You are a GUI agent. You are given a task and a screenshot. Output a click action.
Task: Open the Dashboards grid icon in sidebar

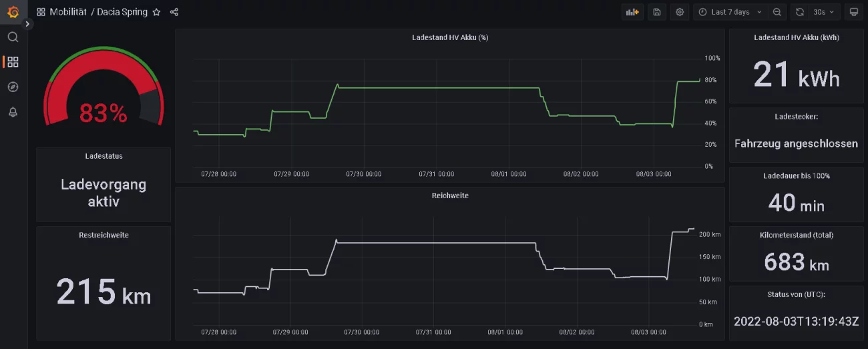pyautogui.click(x=13, y=62)
